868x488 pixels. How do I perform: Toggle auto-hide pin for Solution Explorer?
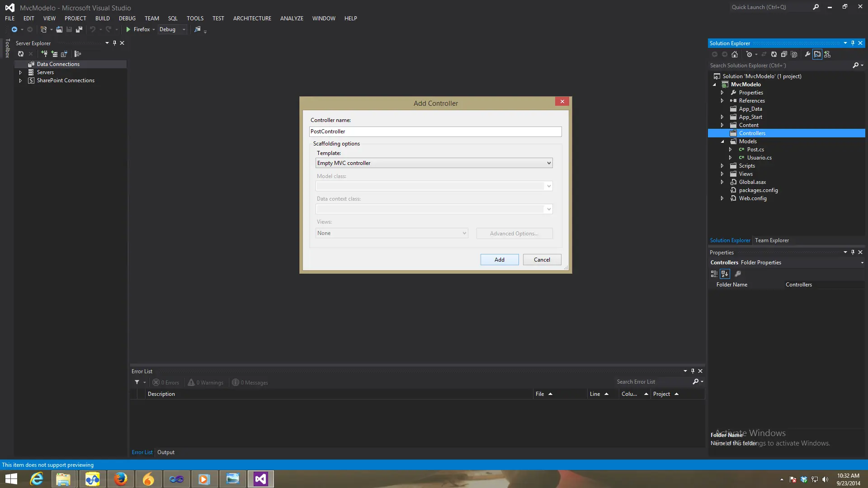click(853, 43)
